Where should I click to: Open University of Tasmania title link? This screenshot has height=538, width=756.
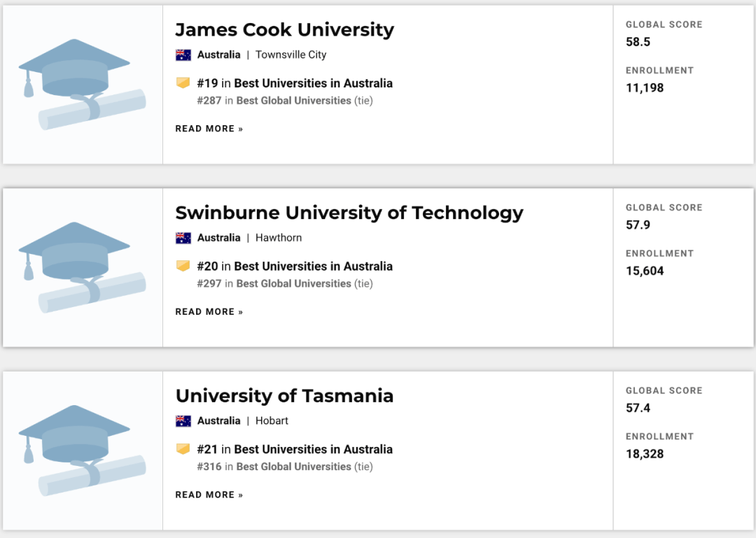[x=284, y=397]
